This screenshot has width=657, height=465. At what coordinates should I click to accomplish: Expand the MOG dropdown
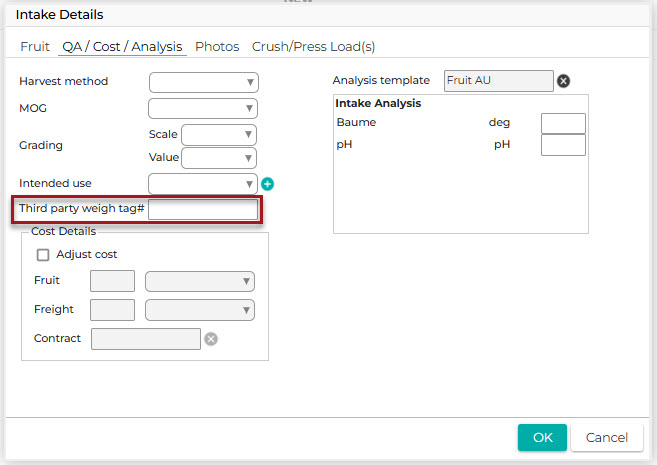(x=203, y=108)
